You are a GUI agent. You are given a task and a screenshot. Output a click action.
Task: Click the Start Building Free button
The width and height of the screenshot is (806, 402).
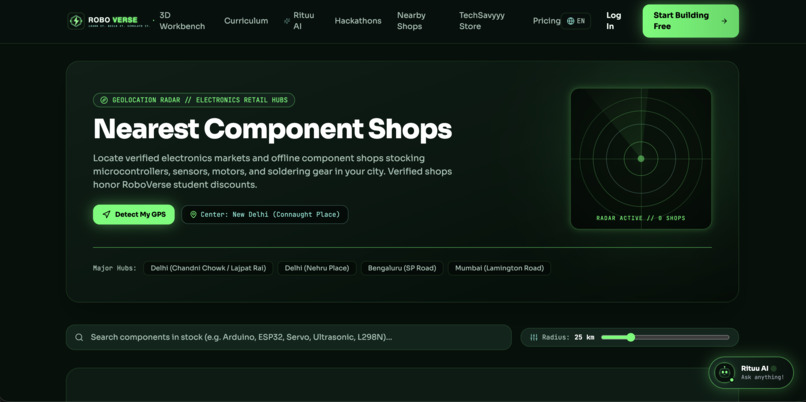pyautogui.click(x=690, y=21)
